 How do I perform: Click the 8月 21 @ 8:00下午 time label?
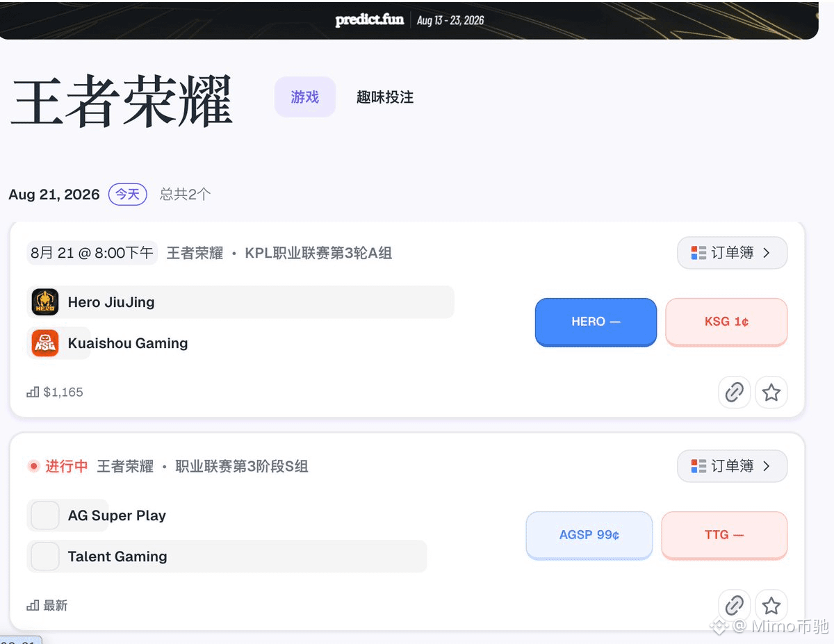click(x=92, y=253)
